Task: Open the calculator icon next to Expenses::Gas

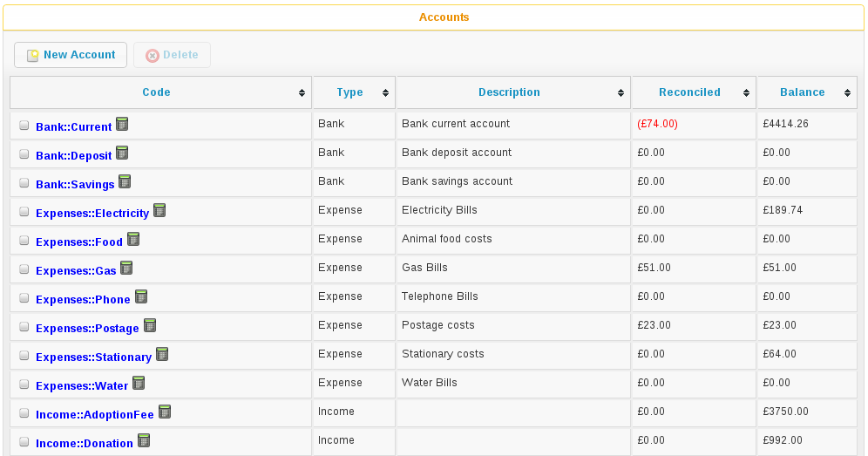Action: [126, 269]
